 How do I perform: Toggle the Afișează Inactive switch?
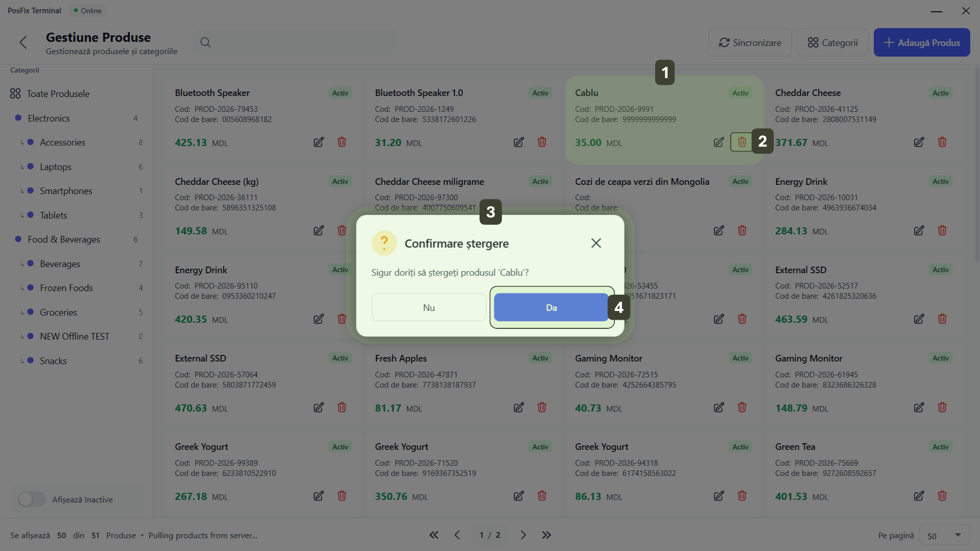(32, 499)
